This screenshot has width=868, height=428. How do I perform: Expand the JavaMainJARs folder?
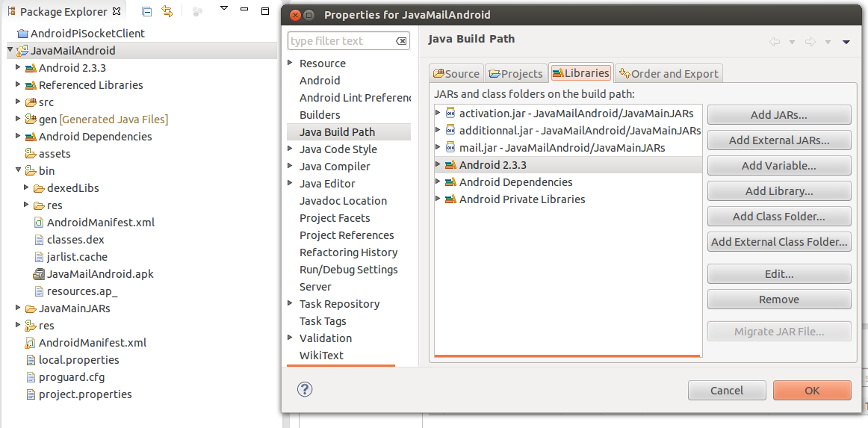(18, 308)
